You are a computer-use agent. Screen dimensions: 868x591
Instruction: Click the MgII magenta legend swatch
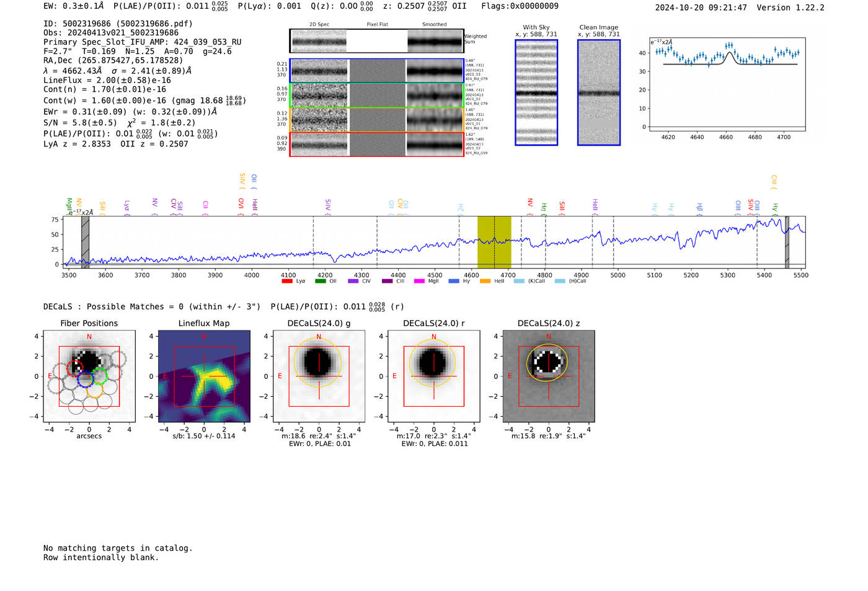420,281
